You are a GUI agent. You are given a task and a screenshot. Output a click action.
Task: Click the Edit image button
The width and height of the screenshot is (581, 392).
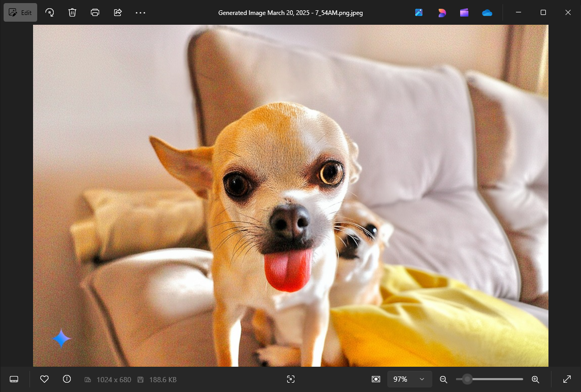pyautogui.click(x=21, y=12)
